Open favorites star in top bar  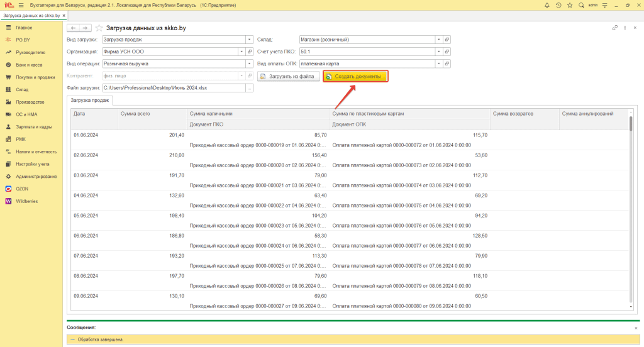[x=570, y=5]
